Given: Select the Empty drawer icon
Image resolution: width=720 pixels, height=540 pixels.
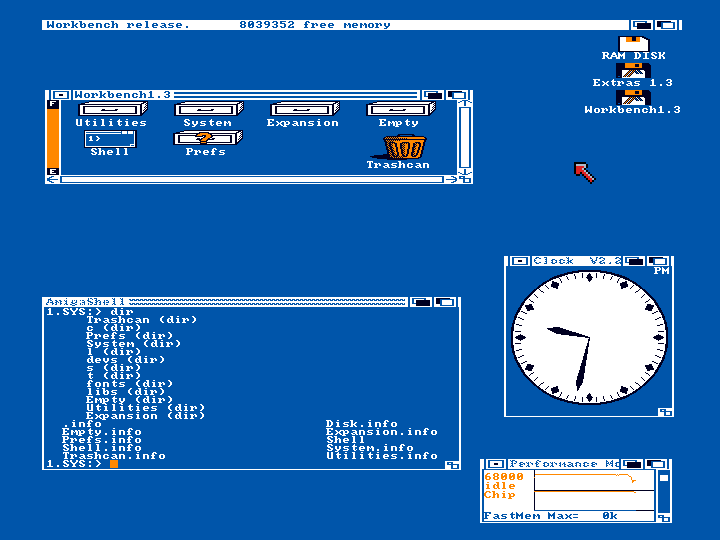Looking at the screenshot, I should pyautogui.click(x=398, y=110).
